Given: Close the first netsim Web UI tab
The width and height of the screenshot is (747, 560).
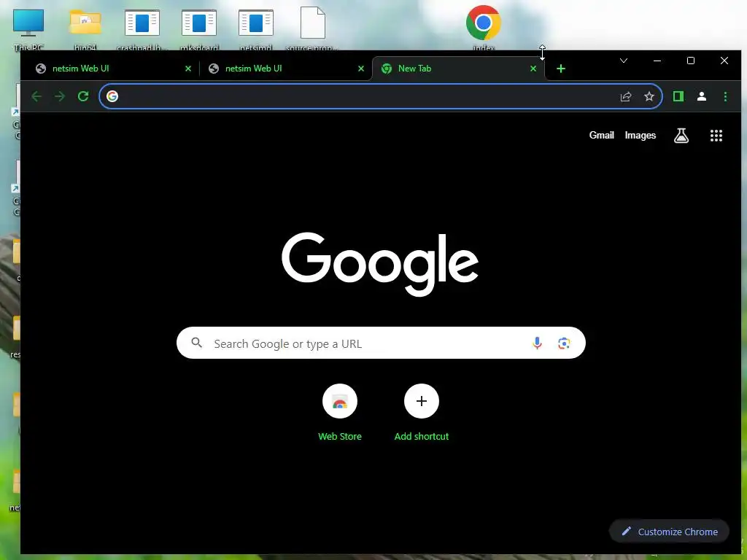Looking at the screenshot, I should coord(188,69).
